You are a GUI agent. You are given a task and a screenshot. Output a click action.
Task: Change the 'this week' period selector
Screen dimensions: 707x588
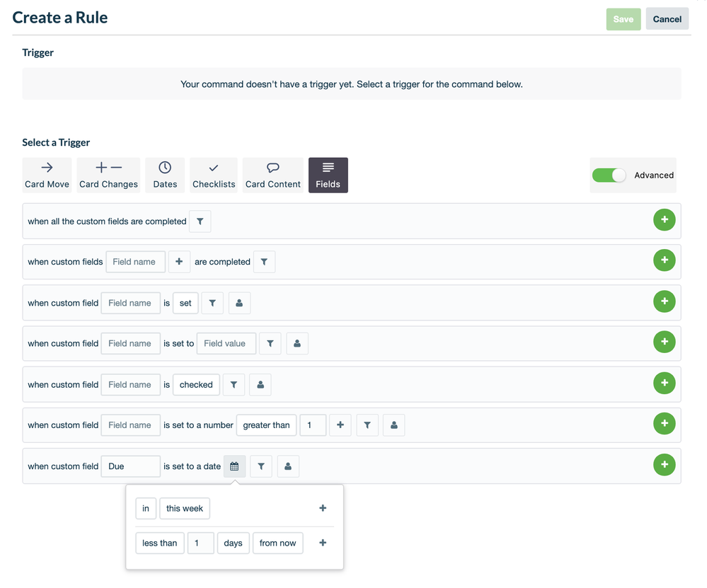click(x=185, y=509)
